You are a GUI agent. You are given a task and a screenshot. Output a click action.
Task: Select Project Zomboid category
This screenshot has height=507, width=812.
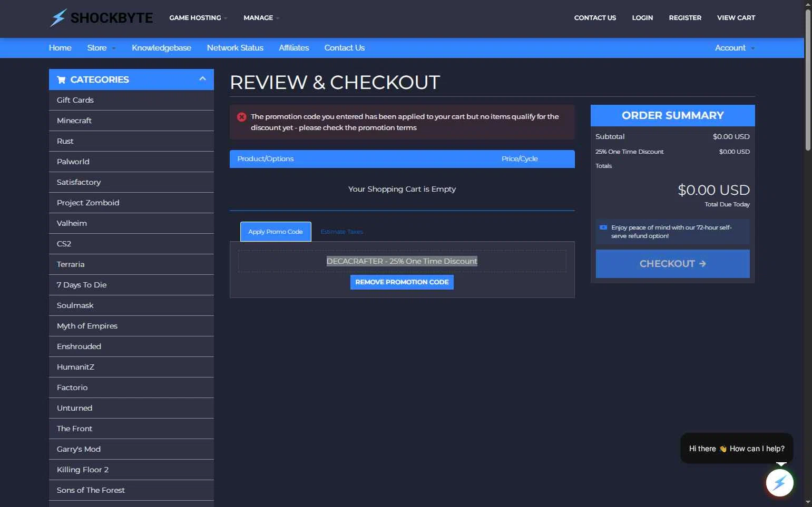pyautogui.click(x=131, y=203)
